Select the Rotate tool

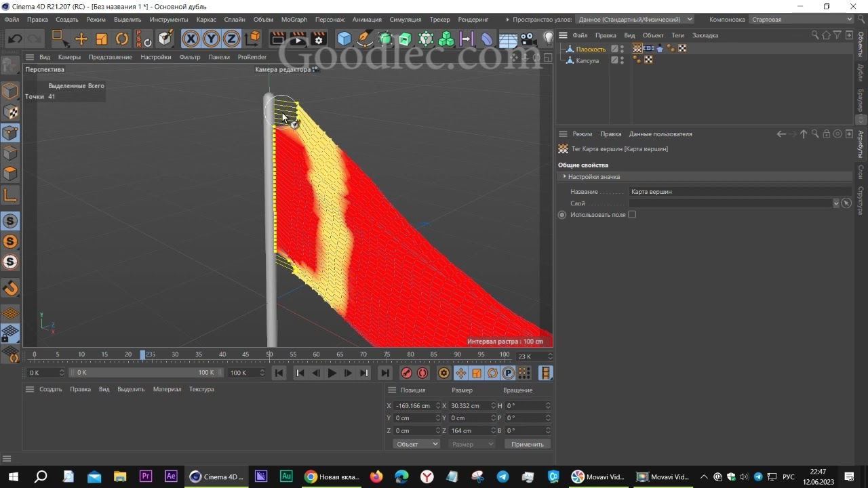coord(122,39)
